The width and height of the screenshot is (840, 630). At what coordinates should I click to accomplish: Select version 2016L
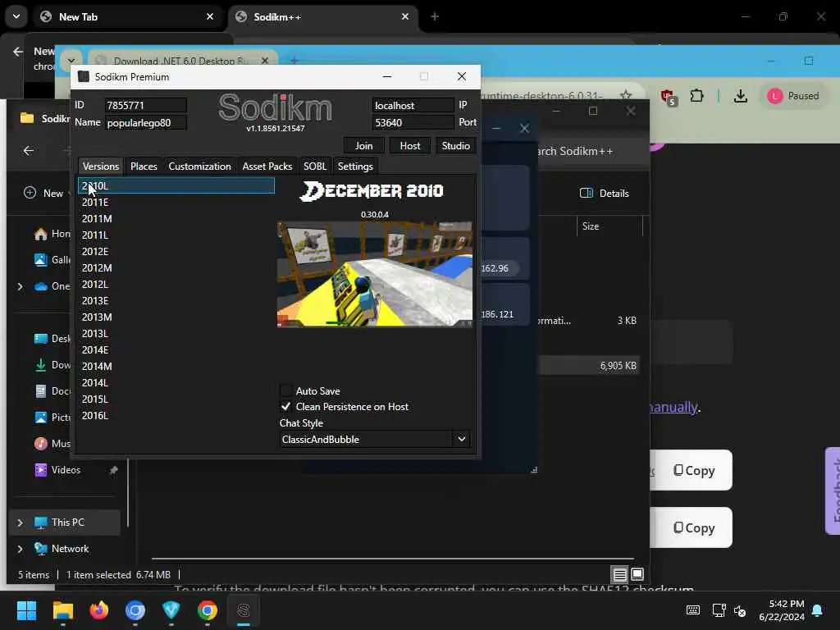[x=176, y=416]
